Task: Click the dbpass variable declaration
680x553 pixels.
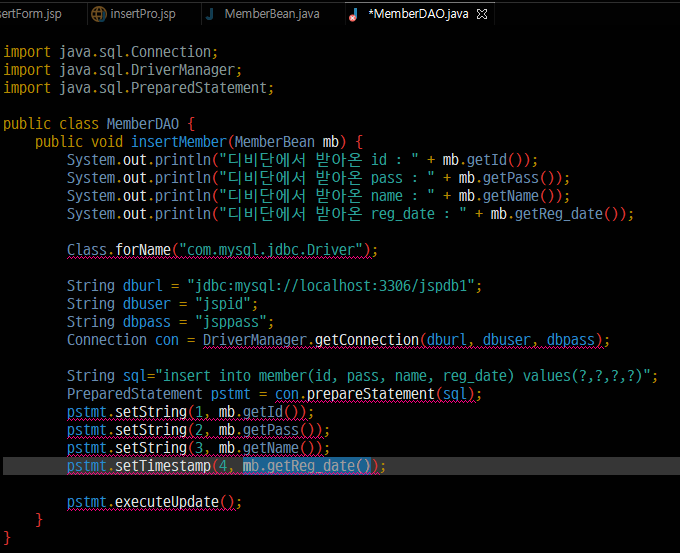Action: coord(147,322)
